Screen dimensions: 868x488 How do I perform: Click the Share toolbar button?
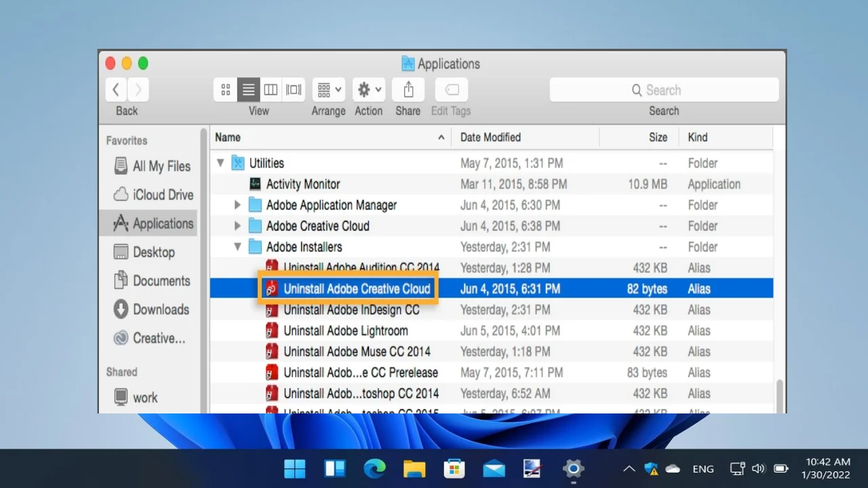click(x=408, y=89)
